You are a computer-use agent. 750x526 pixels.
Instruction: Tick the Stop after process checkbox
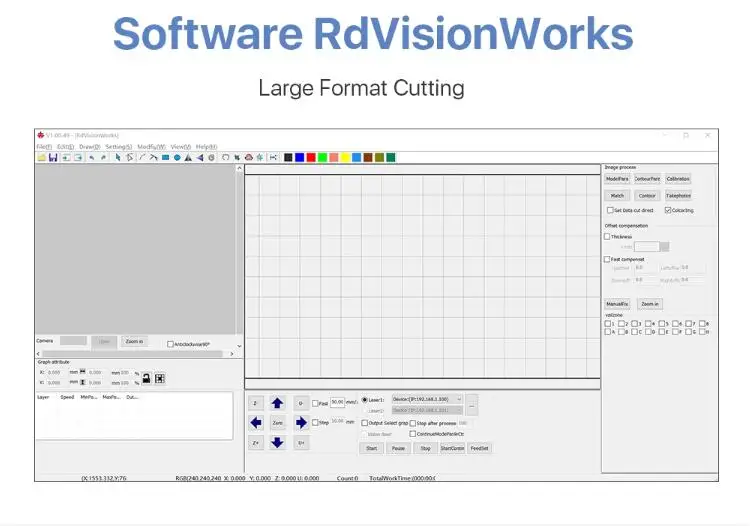coord(413,423)
